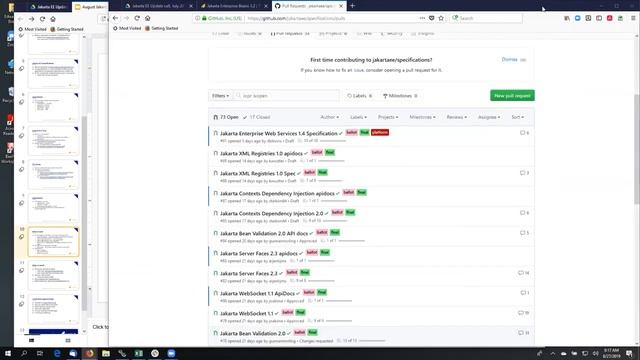Open Jakarta Server Faces 2.3 apidocs PR
The image size is (640, 360).
259,253
